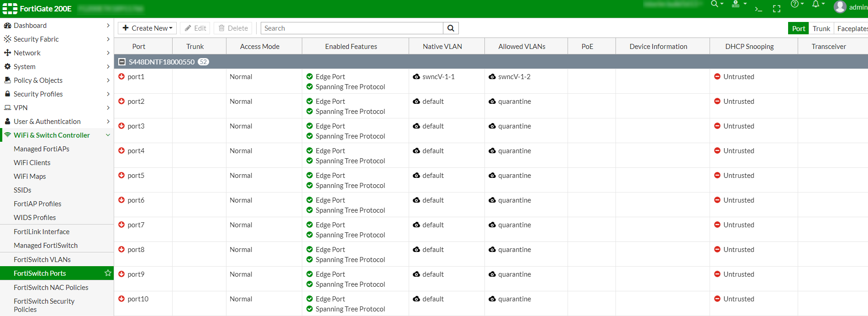Screen dimensions: 868x316
Task: Collapse the S448DNTF18000550 switch group
Action: pyautogui.click(x=122, y=62)
